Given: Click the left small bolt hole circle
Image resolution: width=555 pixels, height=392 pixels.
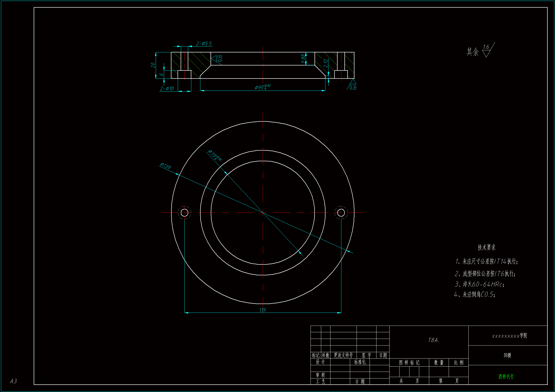Looking at the screenshot, I should click(x=184, y=212).
